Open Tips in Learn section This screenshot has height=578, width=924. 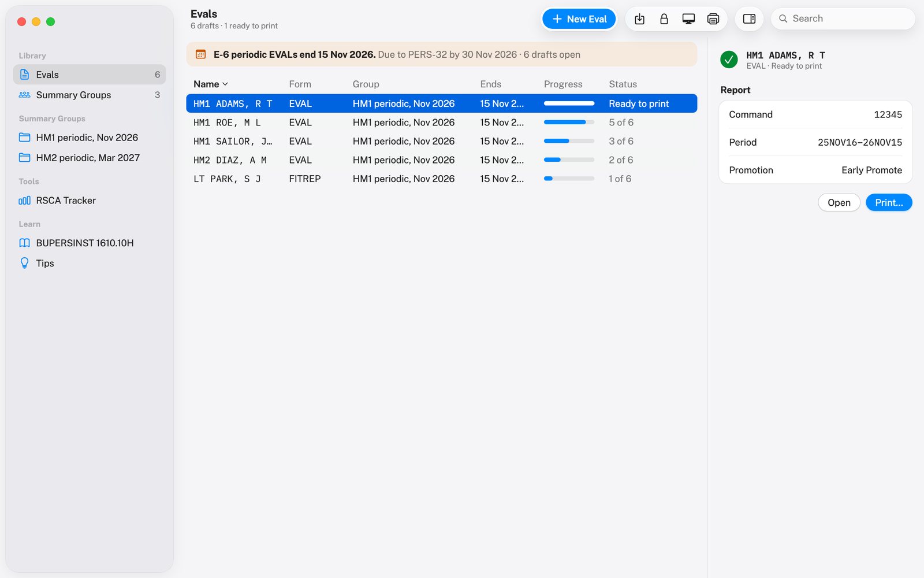(90, 263)
